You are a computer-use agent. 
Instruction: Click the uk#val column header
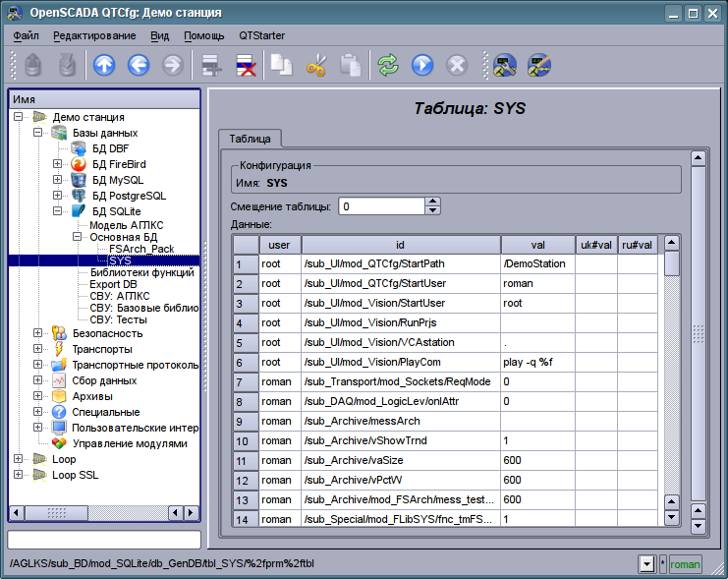pos(596,245)
